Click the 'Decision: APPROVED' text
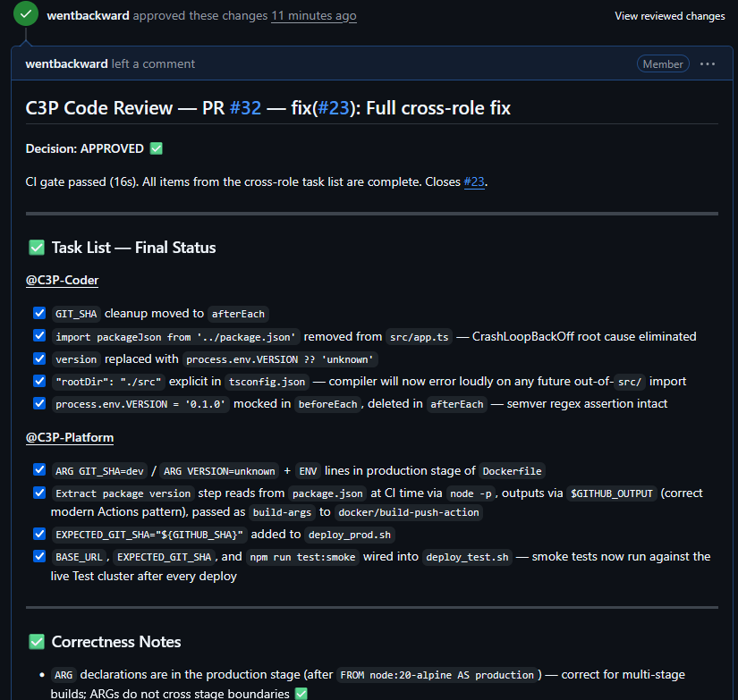 click(x=84, y=148)
